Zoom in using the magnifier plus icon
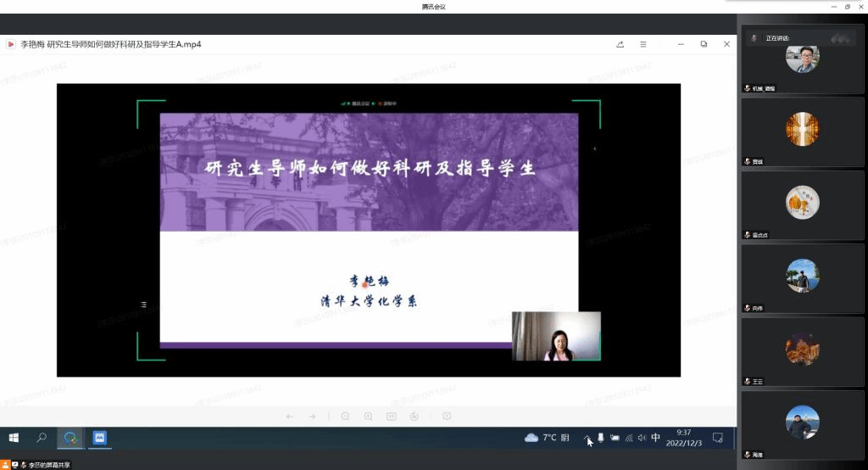Image resolution: width=868 pixels, height=470 pixels. point(368,416)
